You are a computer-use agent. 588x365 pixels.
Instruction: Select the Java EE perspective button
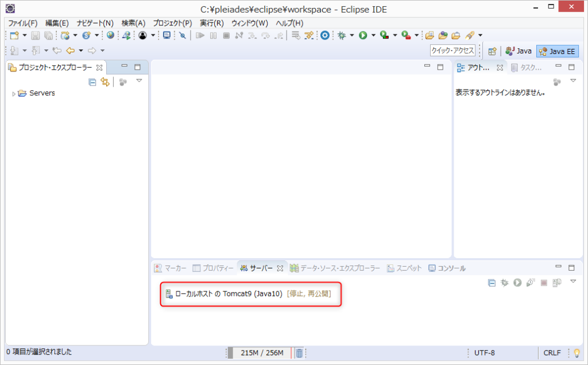click(557, 51)
